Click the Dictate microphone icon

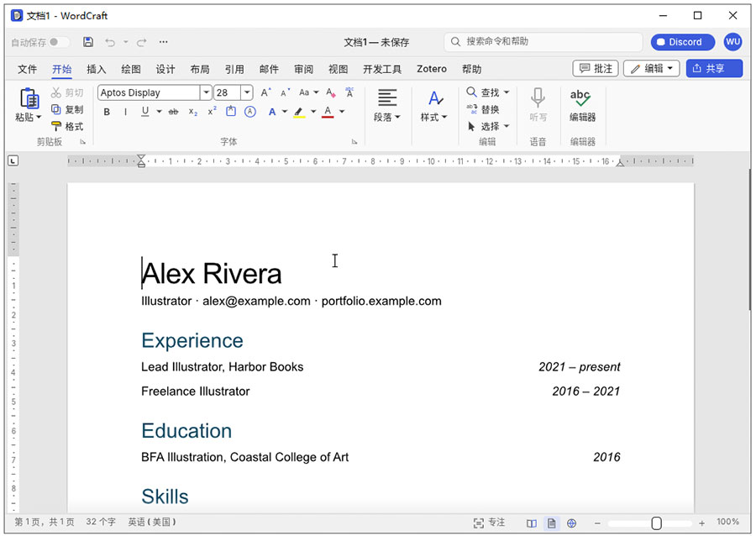tap(538, 97)
